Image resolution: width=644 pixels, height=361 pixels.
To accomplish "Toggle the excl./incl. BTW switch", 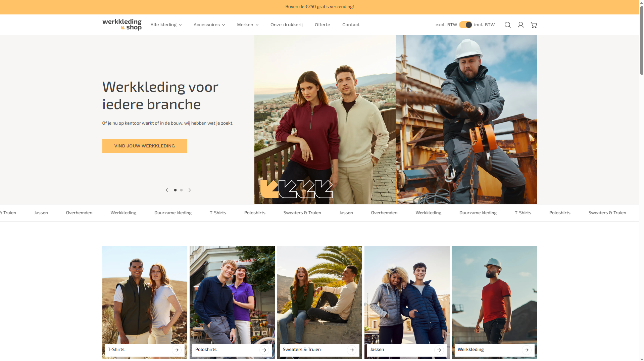I will click(x=465, y=25).
